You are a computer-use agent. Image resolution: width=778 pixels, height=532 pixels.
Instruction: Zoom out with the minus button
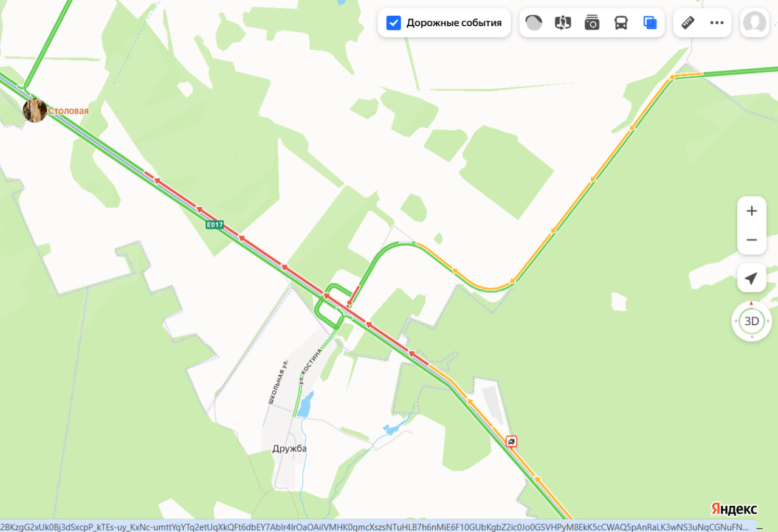[x=752, y=240]
